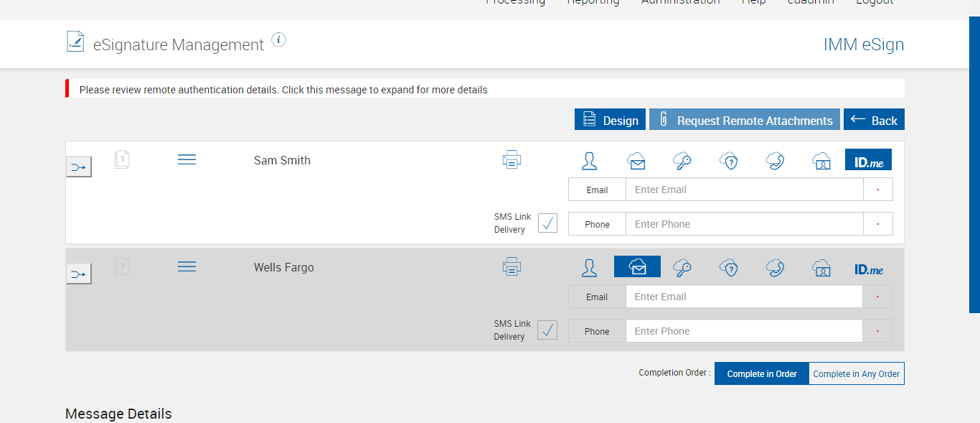Choose cloud photo ID icon for Wells Fargo
Screen dimensions: 980x423
[821, 268]
